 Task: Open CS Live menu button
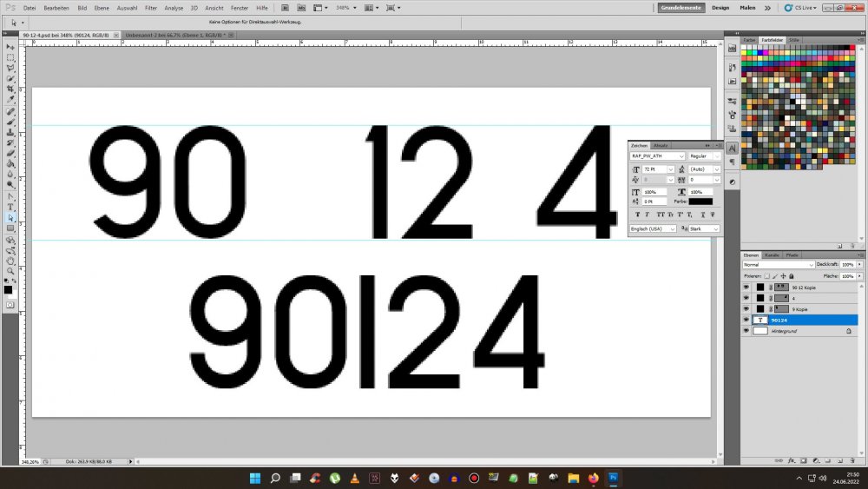[800, 8]
